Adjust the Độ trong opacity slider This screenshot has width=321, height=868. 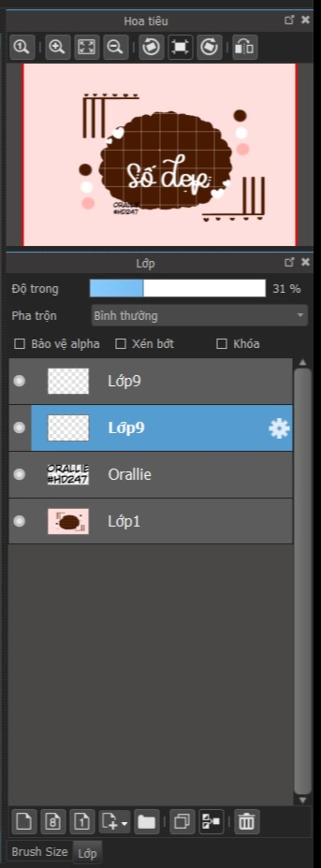point(177,288)
